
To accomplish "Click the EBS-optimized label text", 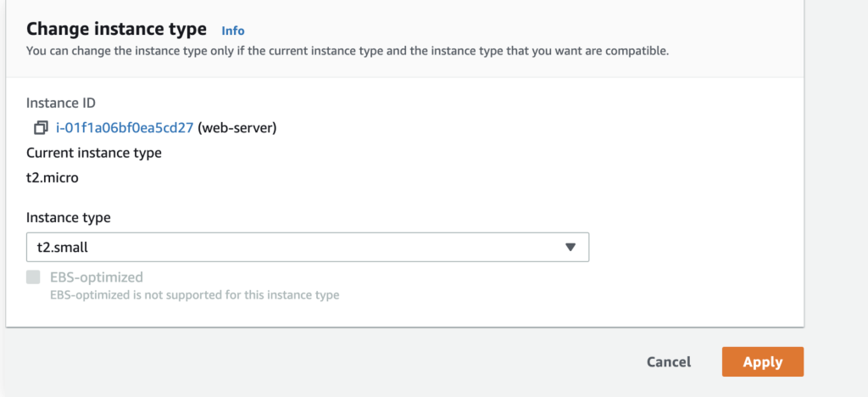I will [x=97, y=277].
